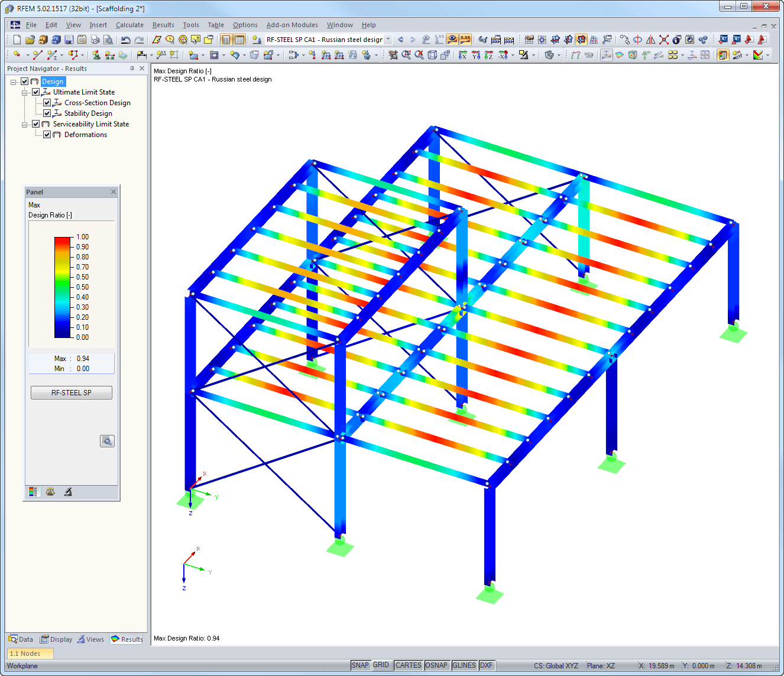This screenshot has height=676, width=784.
Task: Toggle GRID in the status bar
Action: 381,665
